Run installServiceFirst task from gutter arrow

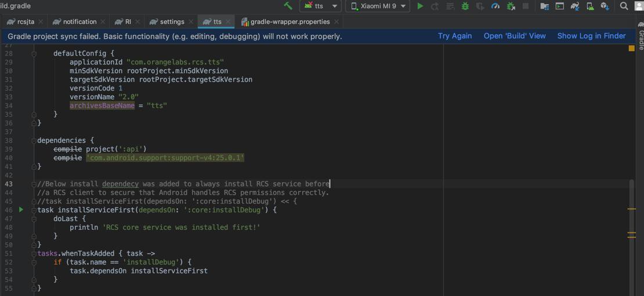21,210
